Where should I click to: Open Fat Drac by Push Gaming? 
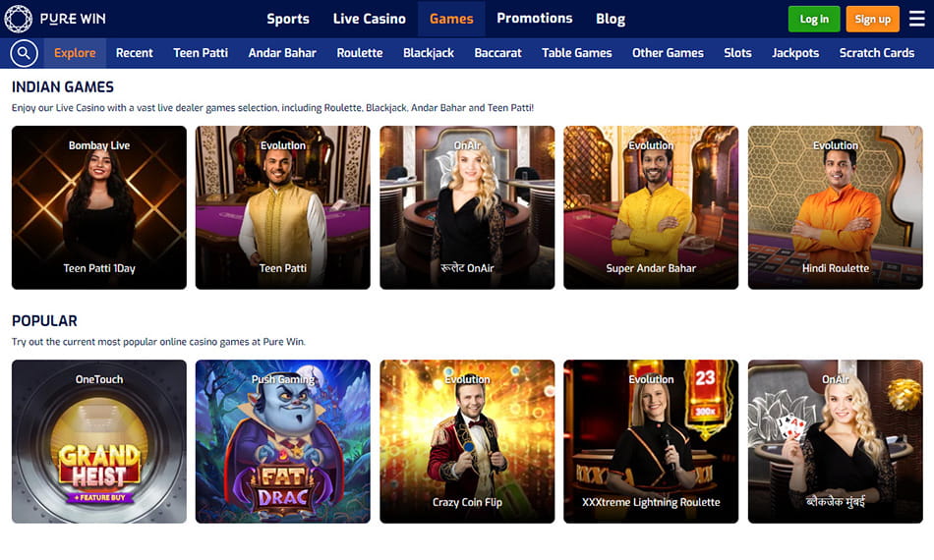click(283, 441)
